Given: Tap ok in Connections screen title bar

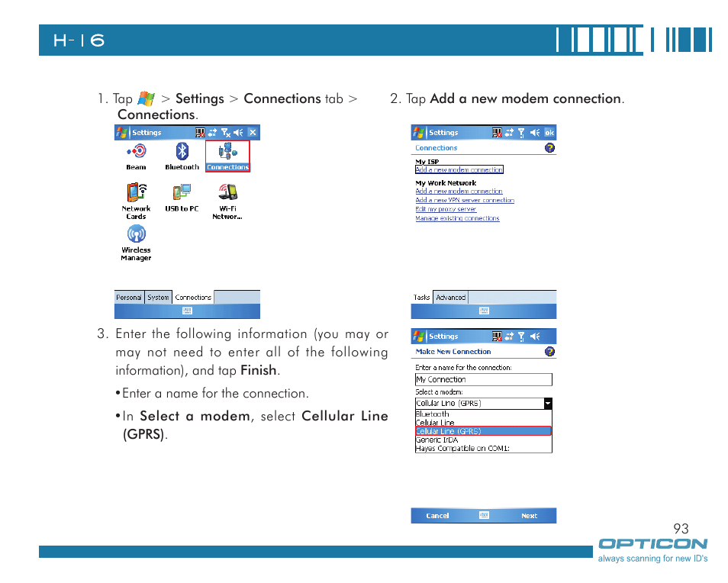Looking at the screenshot, I should [549, 133].
